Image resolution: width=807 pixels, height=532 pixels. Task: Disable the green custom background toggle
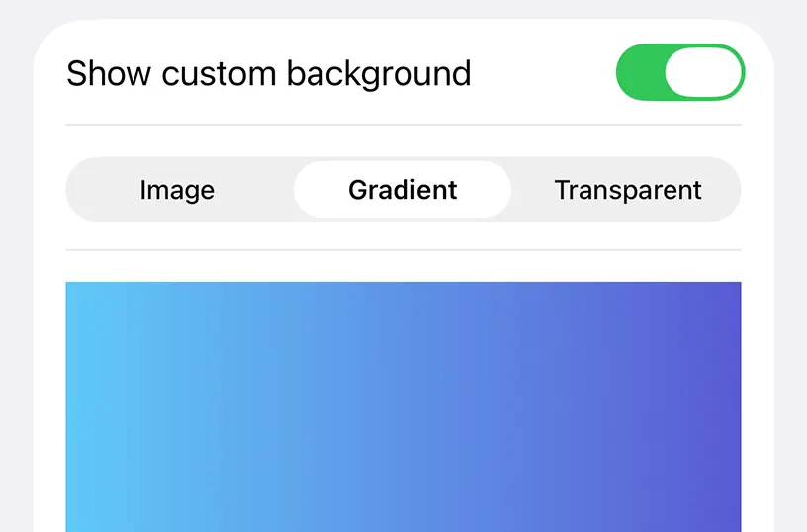[680, 72]
